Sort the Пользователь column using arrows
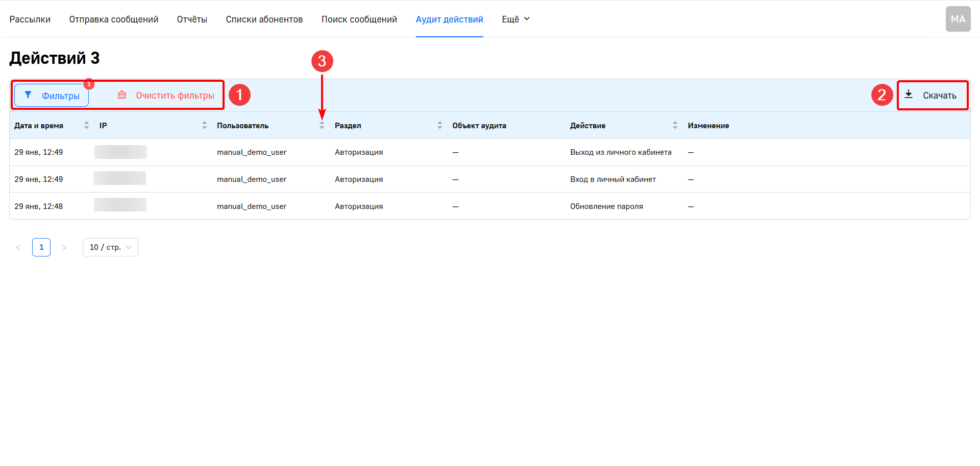This screenshot has height=466, width=980. click(x=322, y=125)
